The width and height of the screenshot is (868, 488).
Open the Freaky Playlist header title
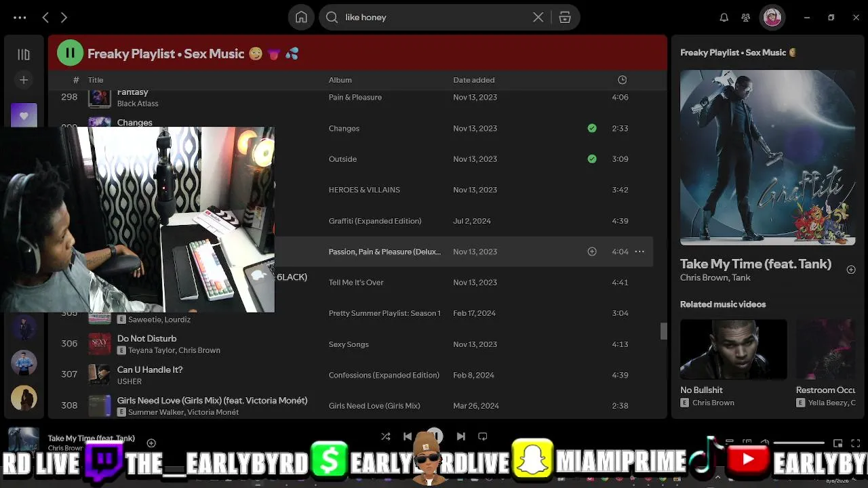[x=193, y=54]
